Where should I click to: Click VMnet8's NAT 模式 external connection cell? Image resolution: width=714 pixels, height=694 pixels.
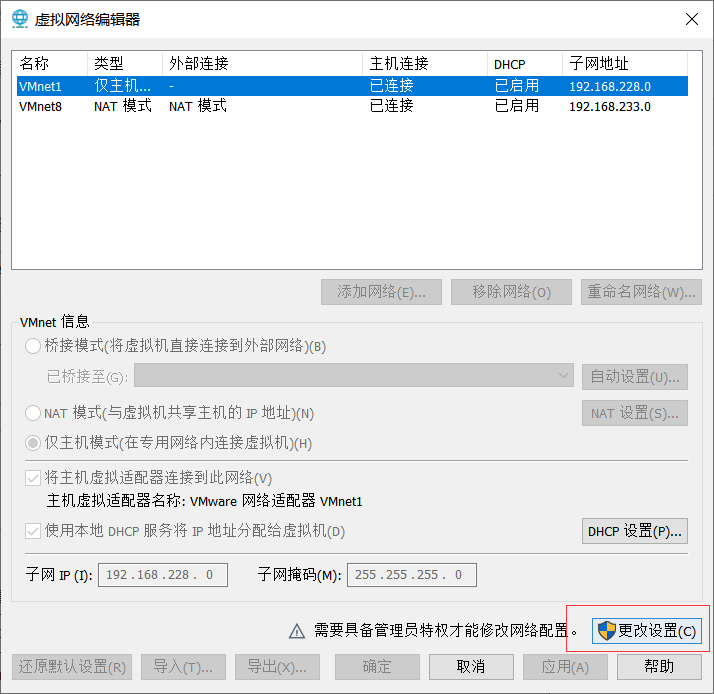(198, 106)
